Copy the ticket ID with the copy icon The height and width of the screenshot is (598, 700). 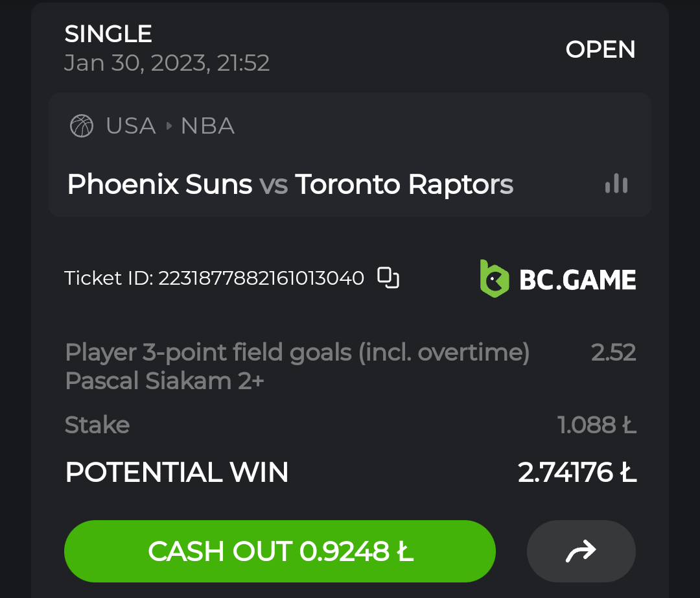pyautogui.click(x=388, y=278)
